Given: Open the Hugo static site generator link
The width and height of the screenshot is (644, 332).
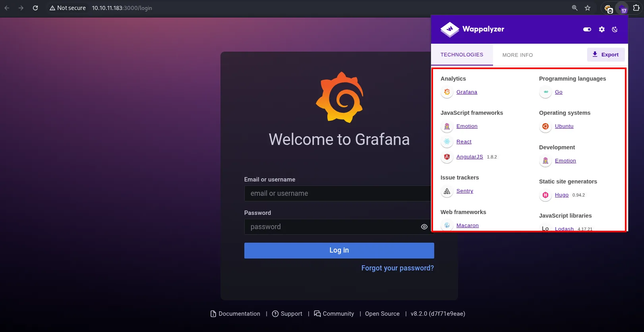Looking at the screenshot, I should 562,195.
